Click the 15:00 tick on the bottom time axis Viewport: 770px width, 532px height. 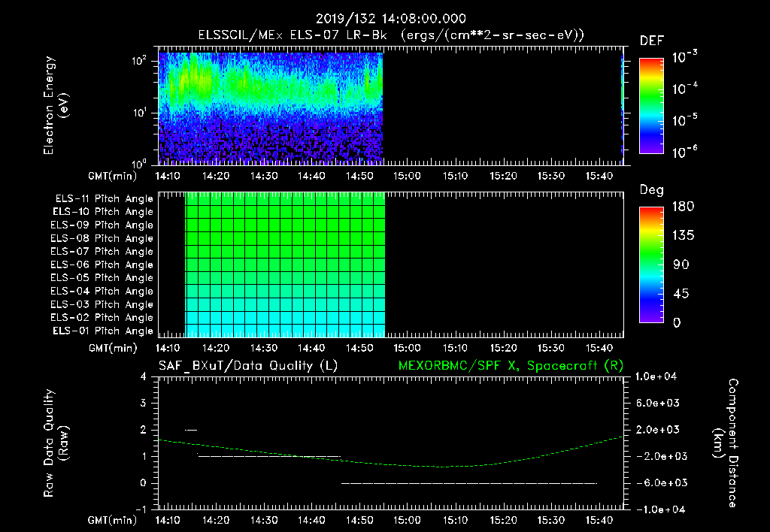click(x=406, y=520)
